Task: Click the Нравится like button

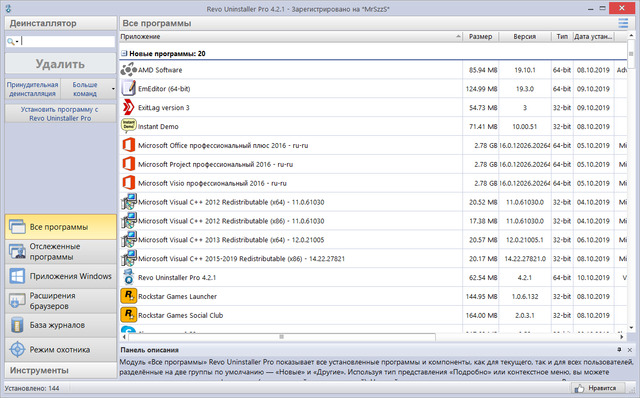Action: [x=599, y=388]
